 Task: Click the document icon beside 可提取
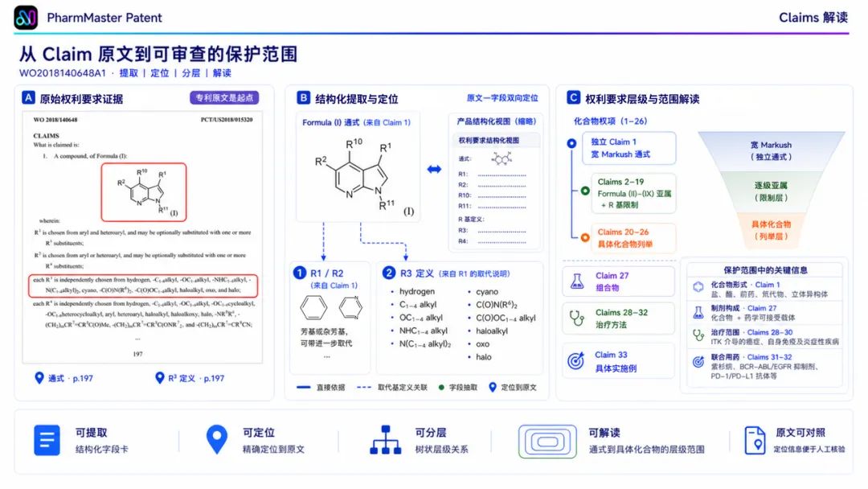pos(47,440)
